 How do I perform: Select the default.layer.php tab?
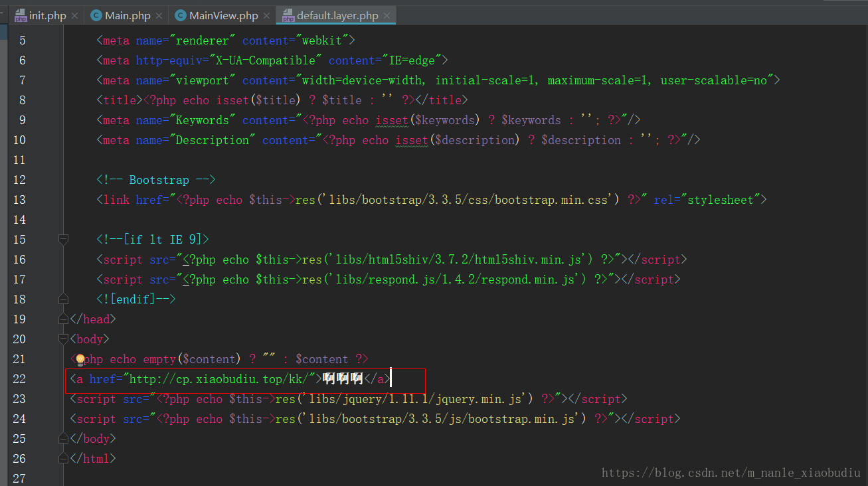[337, 15]
